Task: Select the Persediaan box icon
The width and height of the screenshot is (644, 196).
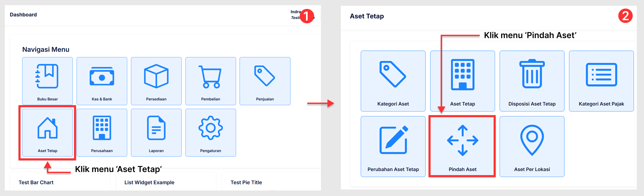Action: tap(156, 76)
